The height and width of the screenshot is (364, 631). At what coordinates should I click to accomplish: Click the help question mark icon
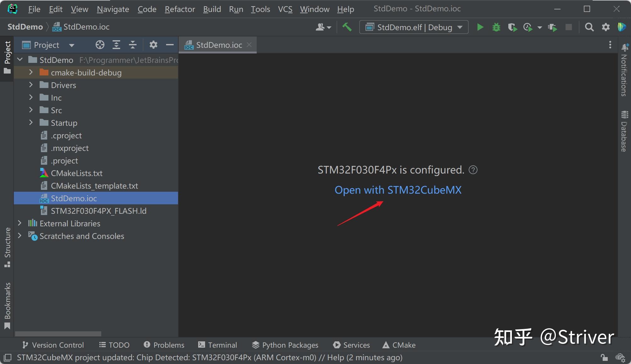473,170
